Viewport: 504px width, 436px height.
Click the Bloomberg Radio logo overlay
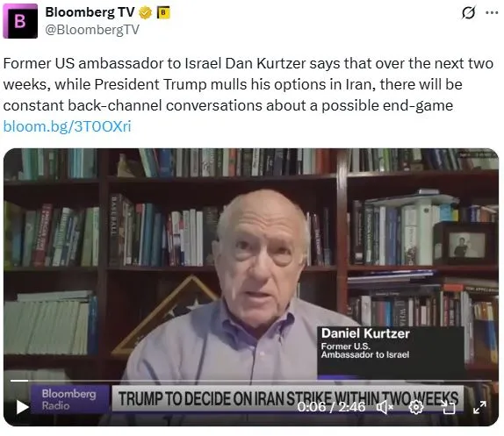click(x=68, y=399)
